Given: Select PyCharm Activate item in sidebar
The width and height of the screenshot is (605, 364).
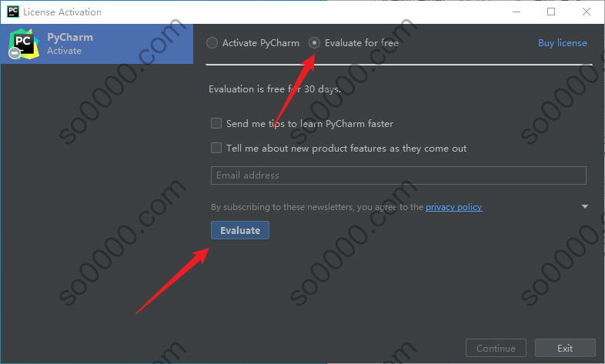Looking at the screenshot, I should coord(97,44).
